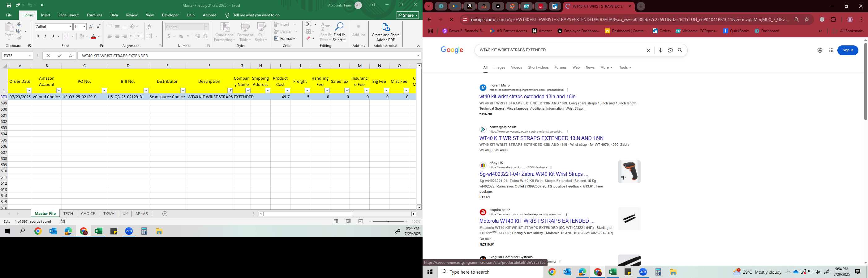Switch to the AP=AR sheet tab

point(142,214)
